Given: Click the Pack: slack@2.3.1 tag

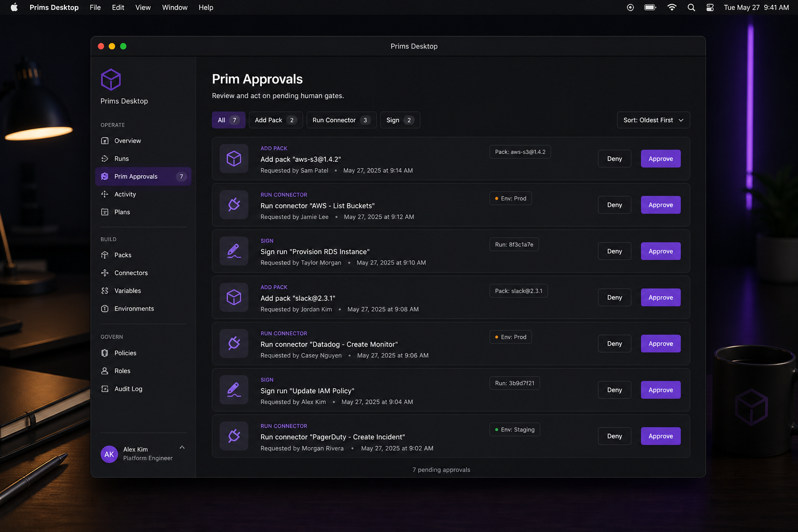Looking at the screenshot, I should tap(518, 291).
